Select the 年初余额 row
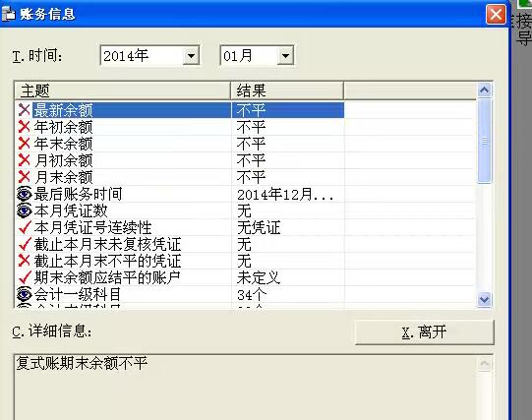This screenshot has width=532, height=420. pyautogui.click(x=245, y=127)
